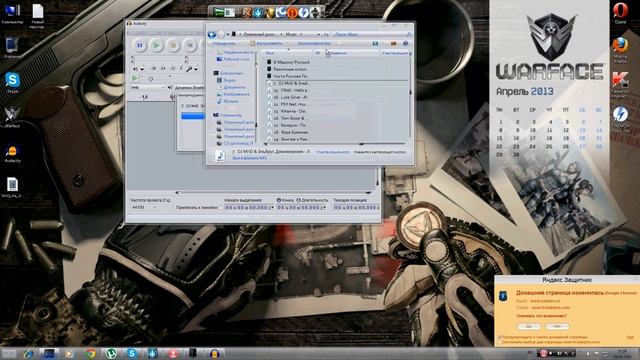Open the recent locations dropdown in Explorer
The height and width of the screenshot is (360, 640).
228,34
